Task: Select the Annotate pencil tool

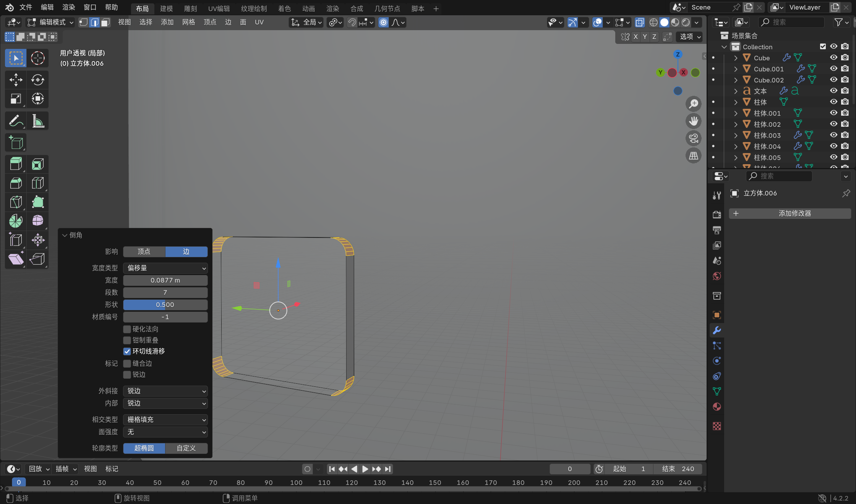Action: (16, 121)
